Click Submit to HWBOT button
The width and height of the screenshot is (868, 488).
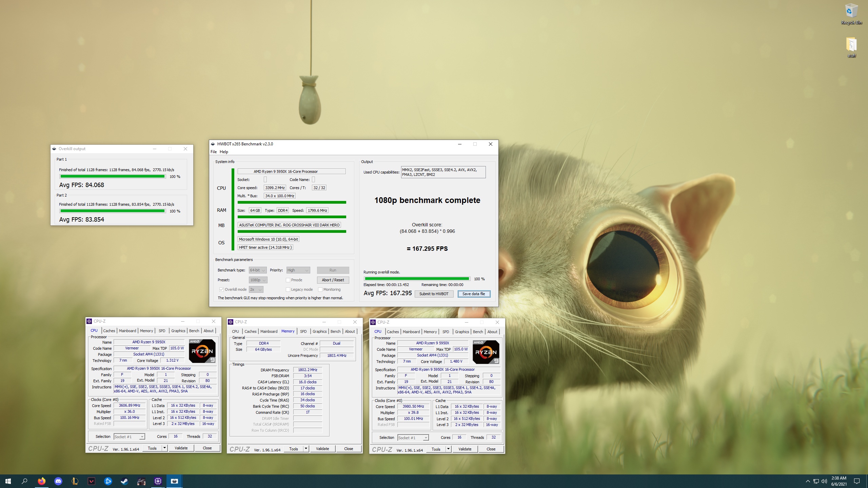434,294
